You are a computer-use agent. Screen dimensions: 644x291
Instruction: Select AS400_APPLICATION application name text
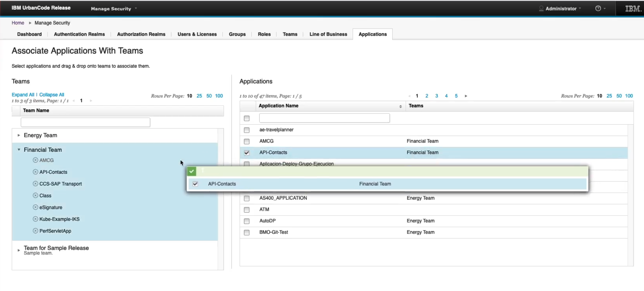[283, 198]
